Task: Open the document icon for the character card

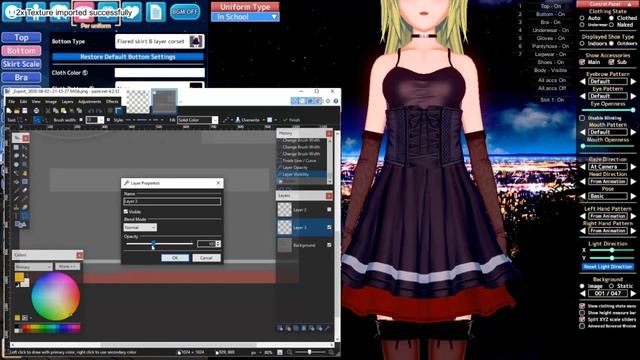Action: (x=156, y=12)
